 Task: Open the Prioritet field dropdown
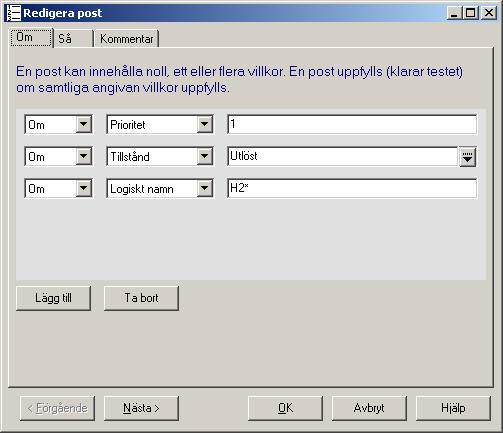tap(204, 125)
